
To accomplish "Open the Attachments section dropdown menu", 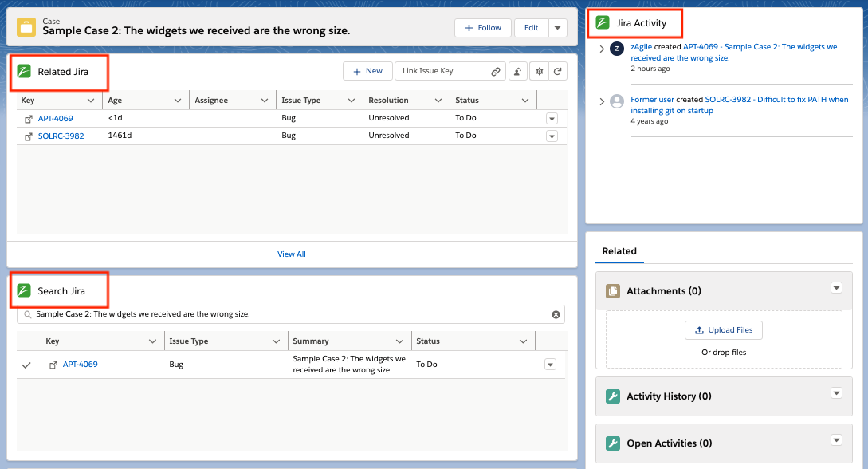I will click(835, 288).
